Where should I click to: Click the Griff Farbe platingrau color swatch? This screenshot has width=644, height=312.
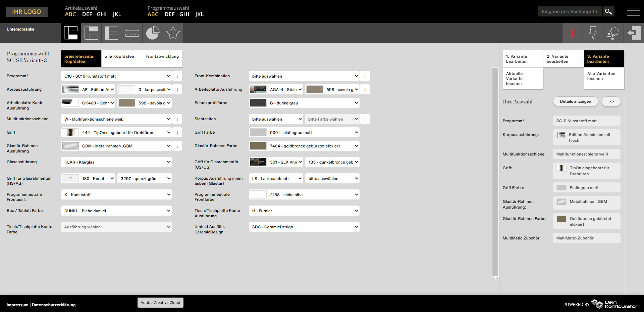point(258,133)
